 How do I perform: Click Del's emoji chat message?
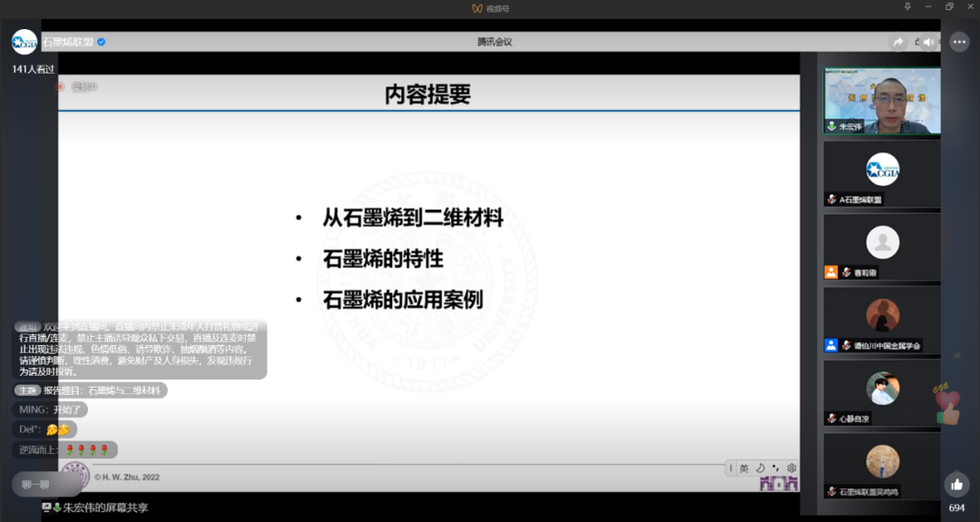[x=44, y=429]
